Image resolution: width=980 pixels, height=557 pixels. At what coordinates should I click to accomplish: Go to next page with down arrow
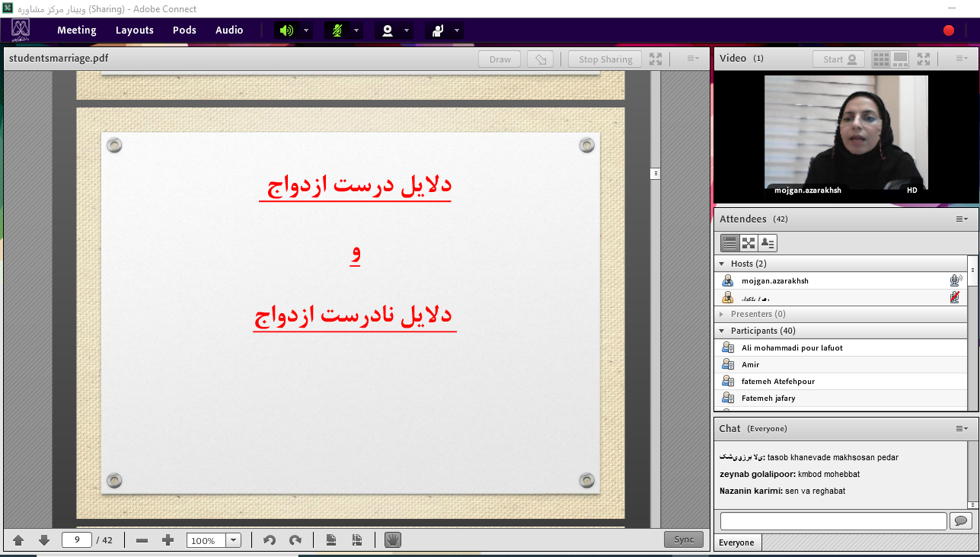click(44, 540)
